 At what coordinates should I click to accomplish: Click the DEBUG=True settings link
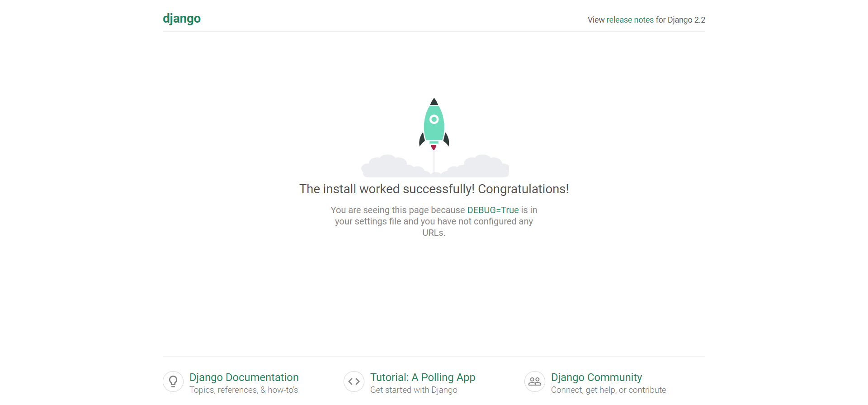click(493, 210)
